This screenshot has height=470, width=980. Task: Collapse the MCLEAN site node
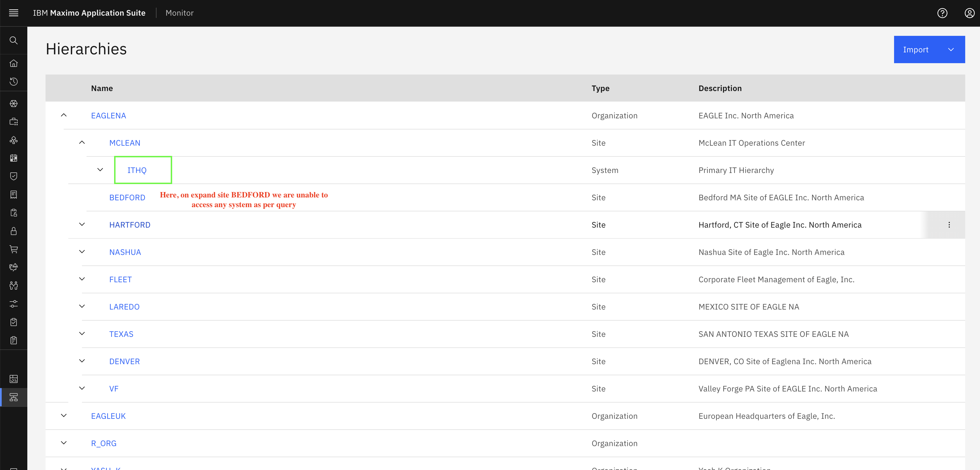[x=82, y=143]
